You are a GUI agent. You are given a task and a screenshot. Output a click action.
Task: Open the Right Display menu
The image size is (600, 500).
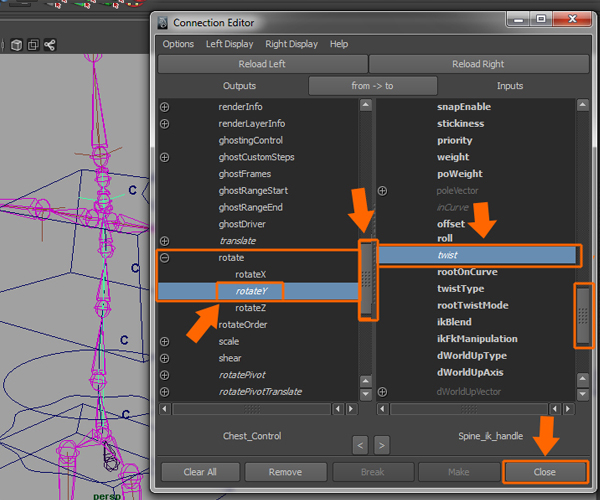pyautogui.click(x=292, y=44)
